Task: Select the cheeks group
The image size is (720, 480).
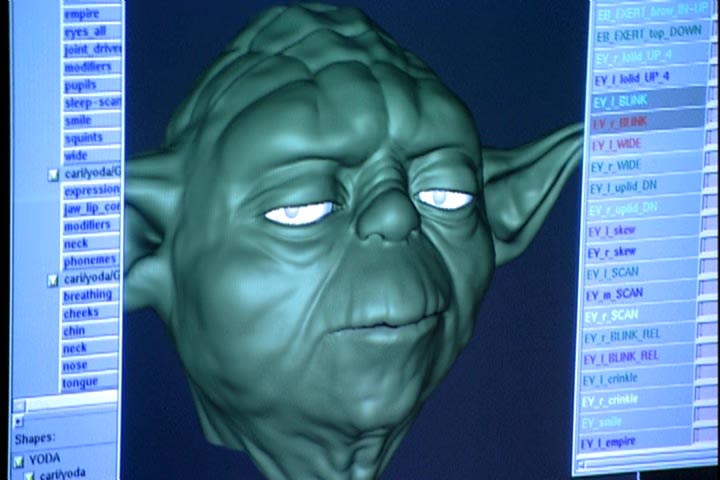Action: [x=90, y=313]
